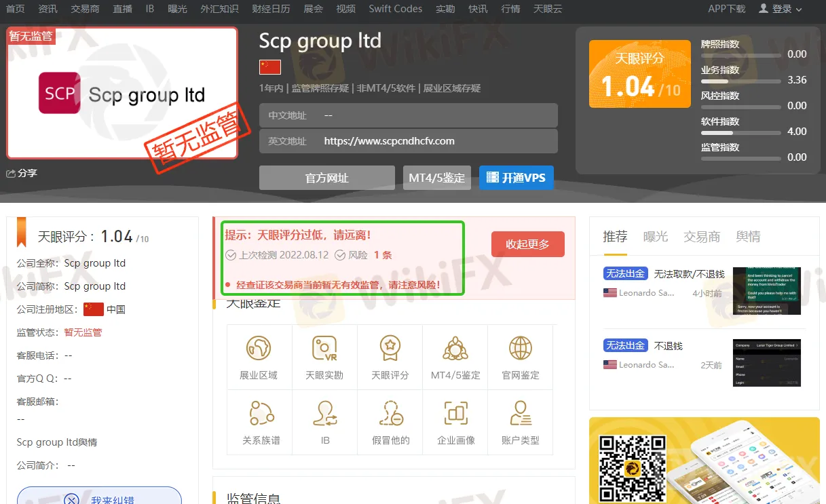This screenshot has width=826, height=504.
Task: Switch to the 曝光 sidebar tab
Action: pyautogui.click(x=656, y=237)
